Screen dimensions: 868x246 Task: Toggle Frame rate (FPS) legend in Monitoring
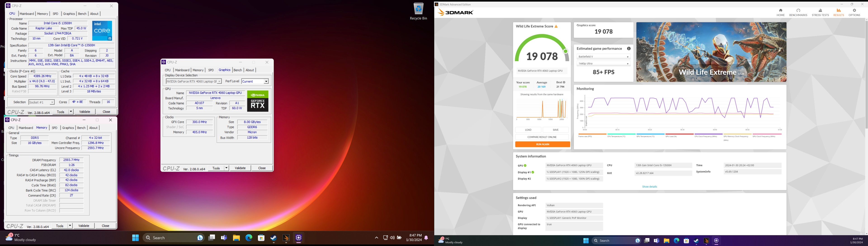(x=592, y=136)
